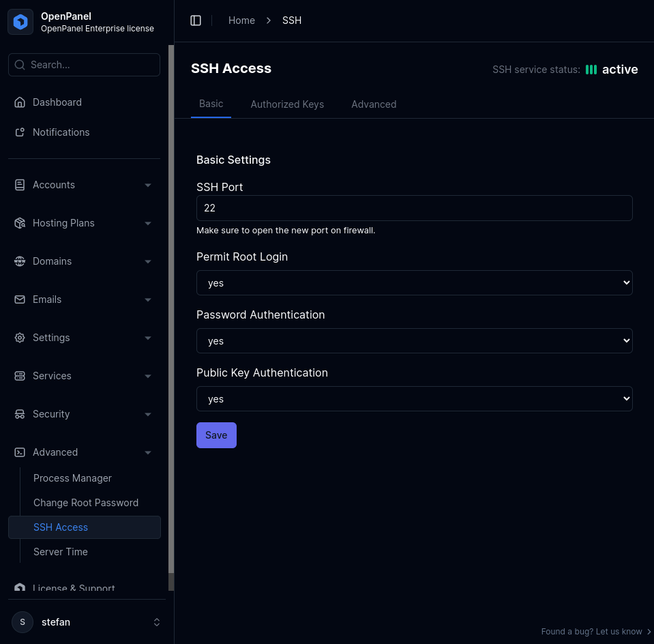Click into the SSH Port field
Image resolution: width=654 pixels, height=644 pixels.
[414, 208]
